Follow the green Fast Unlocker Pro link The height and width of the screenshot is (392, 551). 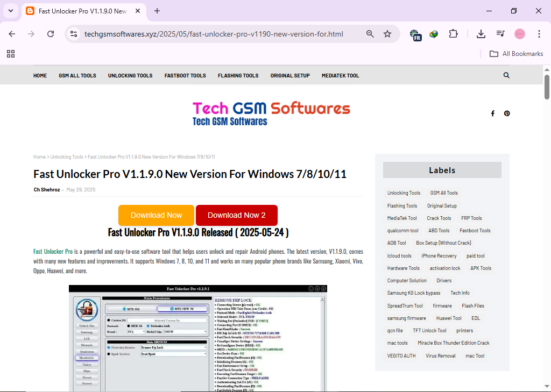tap(53, 252)
